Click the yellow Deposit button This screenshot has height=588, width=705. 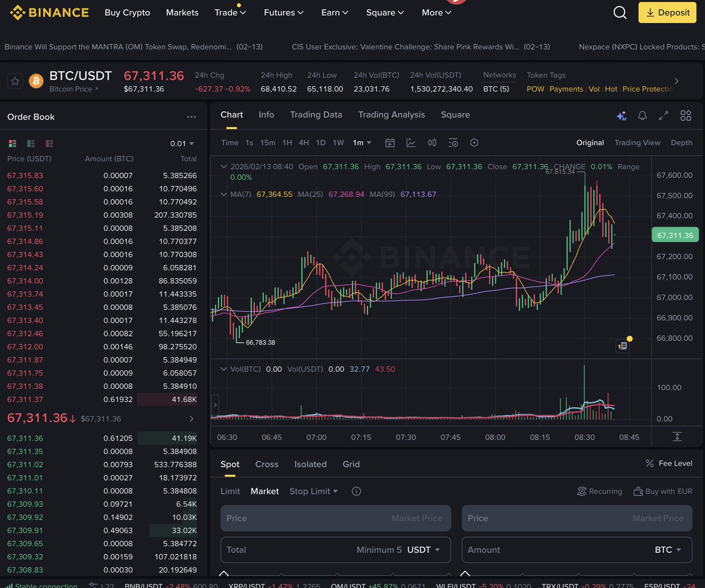(667, 12)
